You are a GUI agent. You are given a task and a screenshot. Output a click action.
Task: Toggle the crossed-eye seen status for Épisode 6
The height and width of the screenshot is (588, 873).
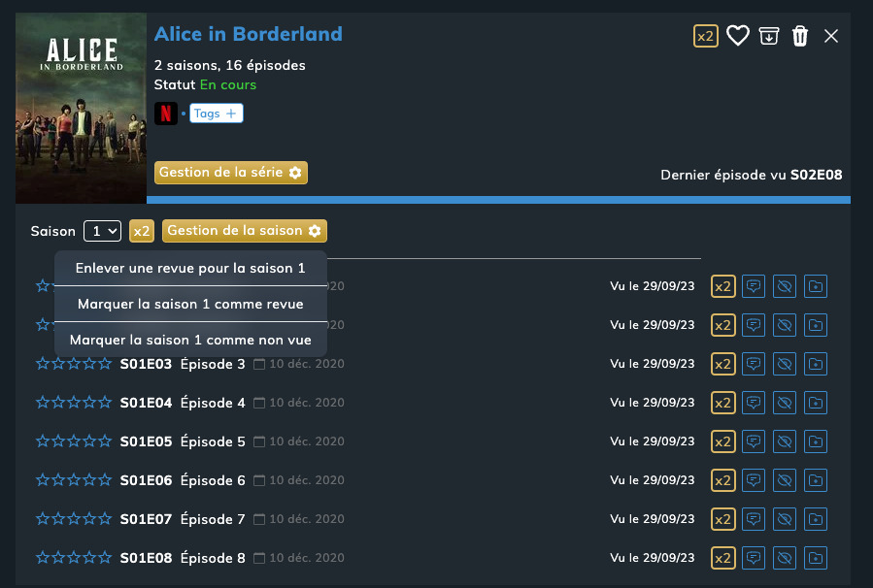[x=785, y=480]
